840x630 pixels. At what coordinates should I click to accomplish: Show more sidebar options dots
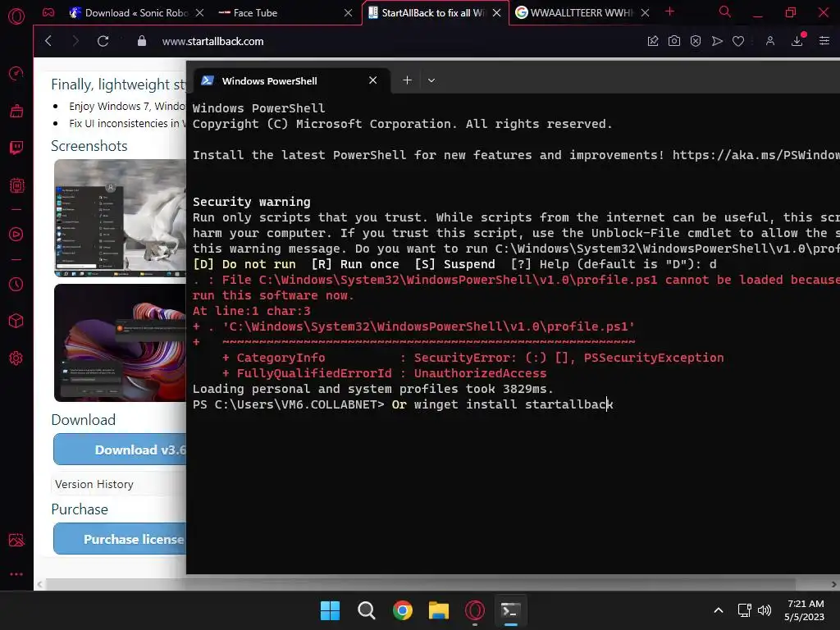point(16,573)
